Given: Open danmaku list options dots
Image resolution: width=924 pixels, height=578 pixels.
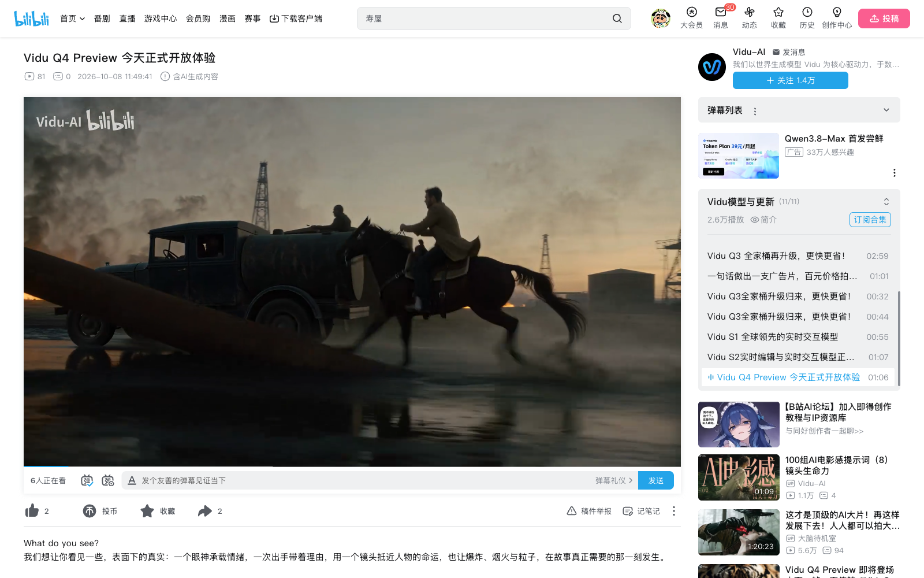Looking at the screenshot, I should coord(755,111).
